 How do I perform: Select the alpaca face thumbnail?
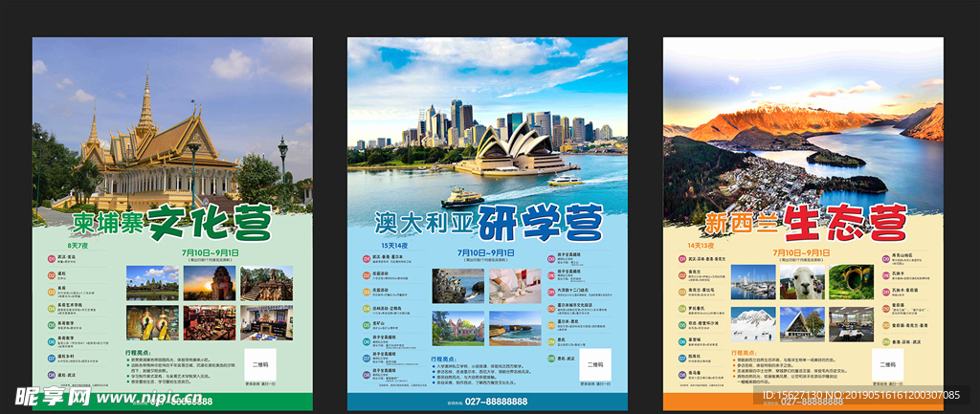coord(803,282)
